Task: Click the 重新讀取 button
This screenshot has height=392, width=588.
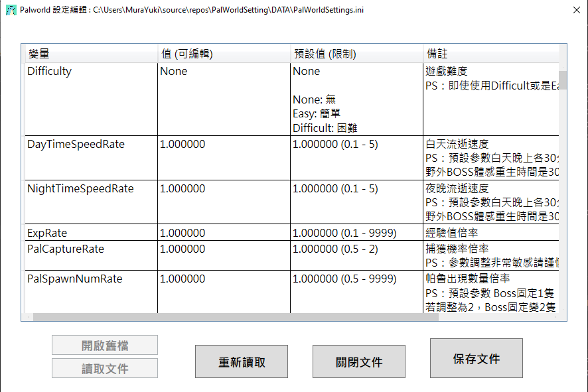Action: [x=242, y=361]
